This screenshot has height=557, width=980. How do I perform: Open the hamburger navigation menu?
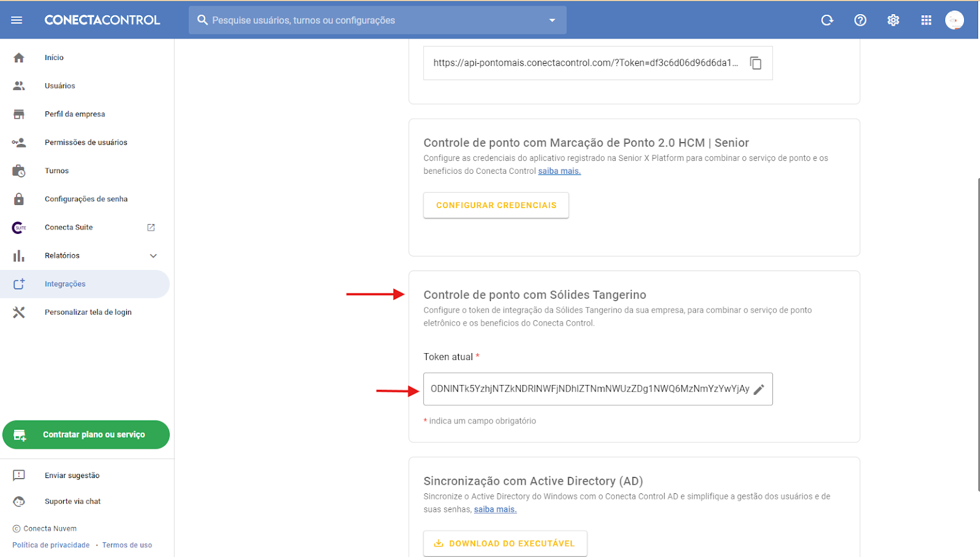point(17,20)
